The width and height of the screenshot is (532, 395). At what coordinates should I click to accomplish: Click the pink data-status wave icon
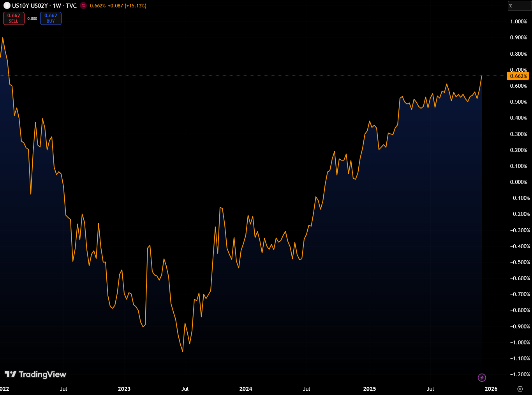(x=83, y=6)
